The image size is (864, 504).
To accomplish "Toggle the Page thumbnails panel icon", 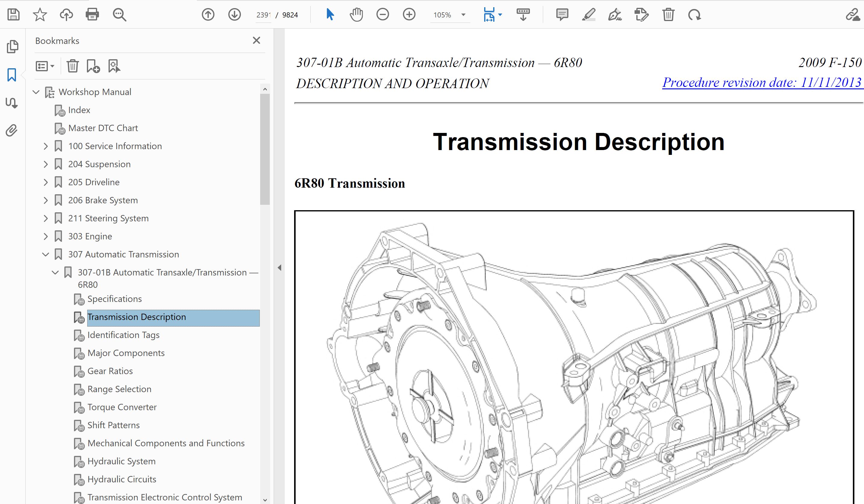I will [x=12, y=47].
